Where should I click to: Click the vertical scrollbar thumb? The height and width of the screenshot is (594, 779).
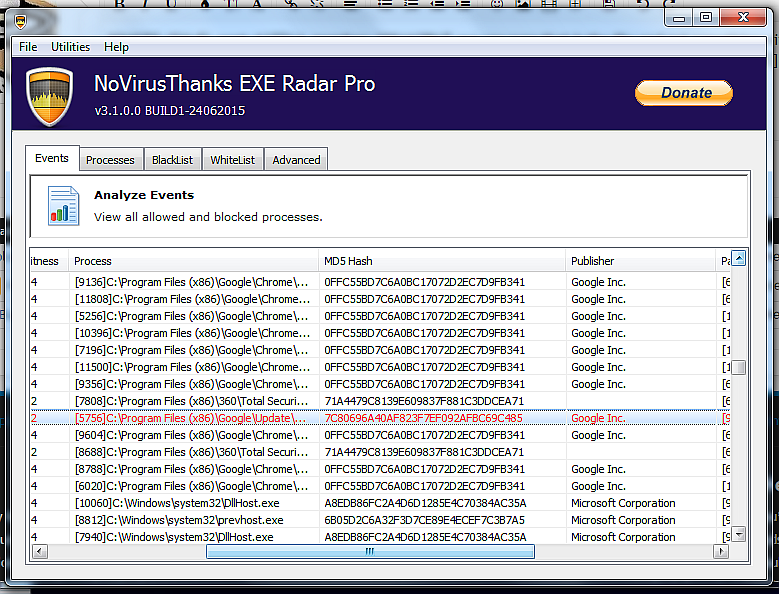[x=739, y=367]
